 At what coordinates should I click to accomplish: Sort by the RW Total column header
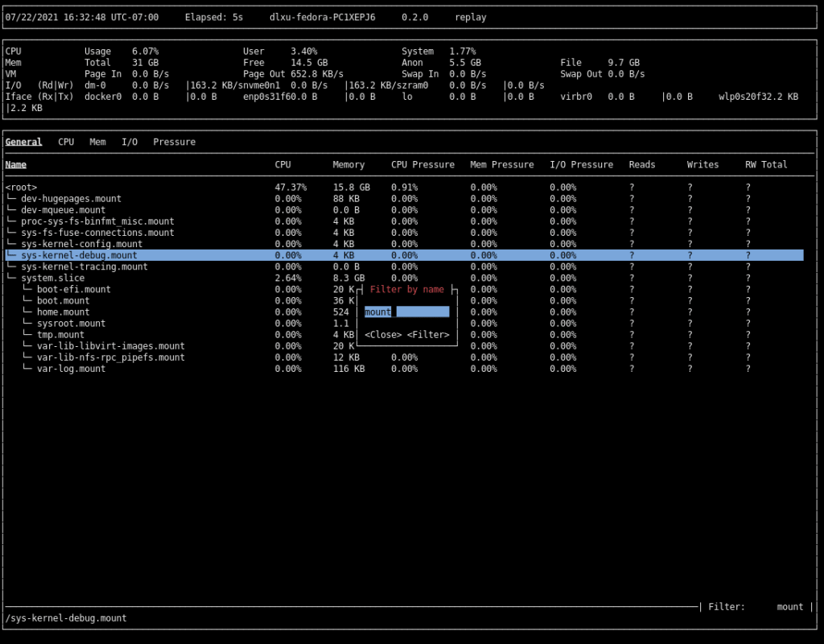coord(766,164)
